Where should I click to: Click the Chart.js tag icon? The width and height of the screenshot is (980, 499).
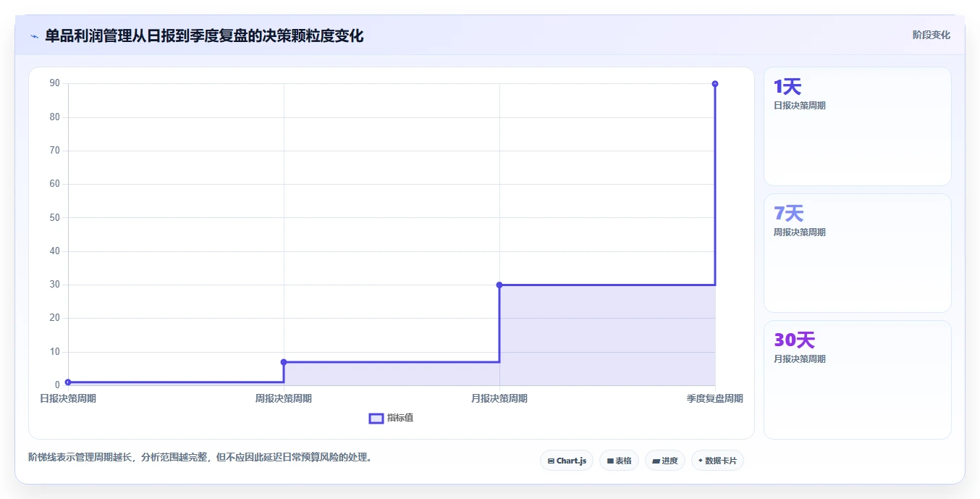[x=552, y=461]
